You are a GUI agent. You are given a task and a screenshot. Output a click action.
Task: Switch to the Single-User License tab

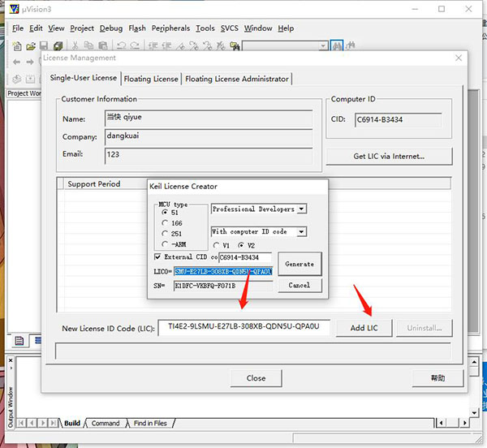[x=84, y=78]
